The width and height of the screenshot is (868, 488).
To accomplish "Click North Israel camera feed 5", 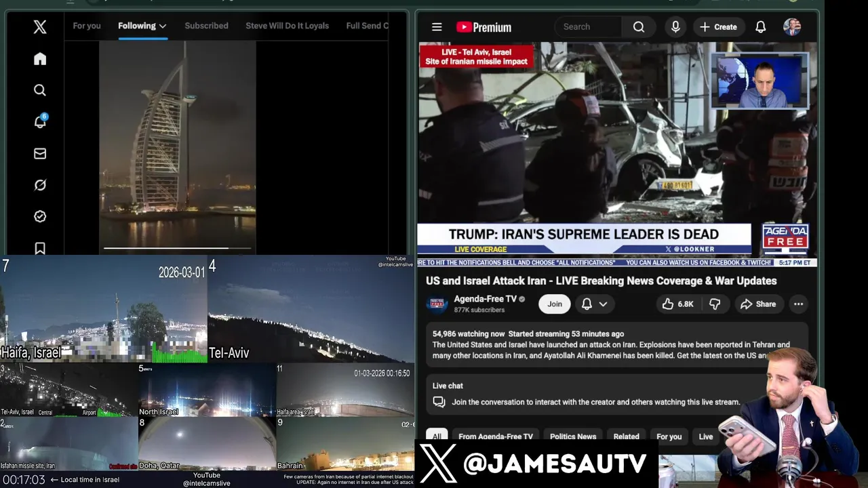I will 207,390.
